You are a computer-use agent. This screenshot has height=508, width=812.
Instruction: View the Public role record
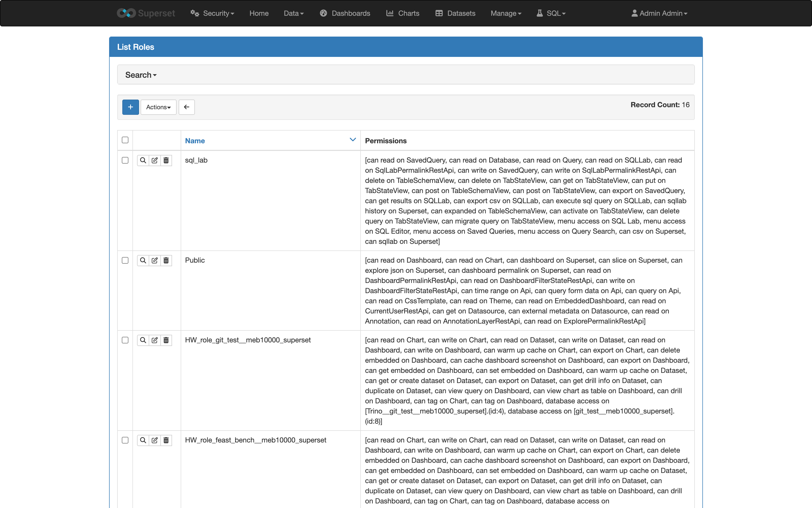(143, 260)
